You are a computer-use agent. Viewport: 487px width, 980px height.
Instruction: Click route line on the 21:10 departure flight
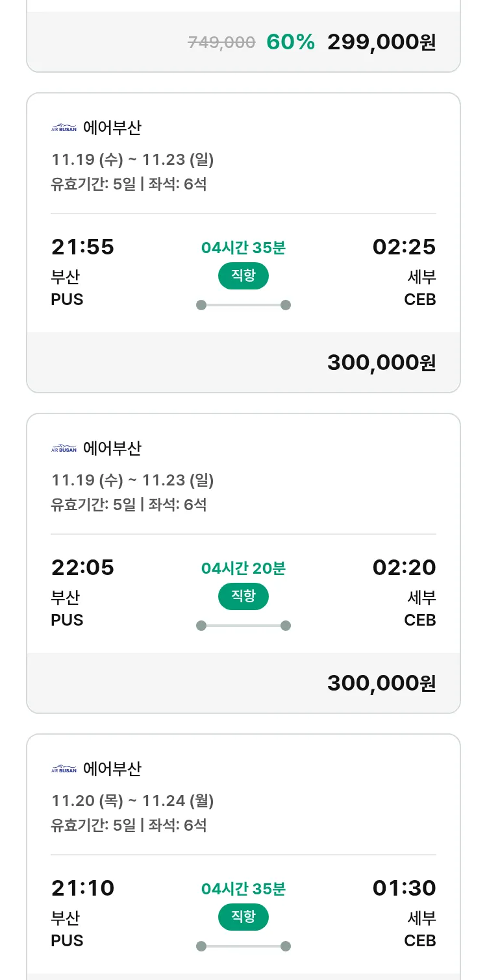click(x=243, y=946)
